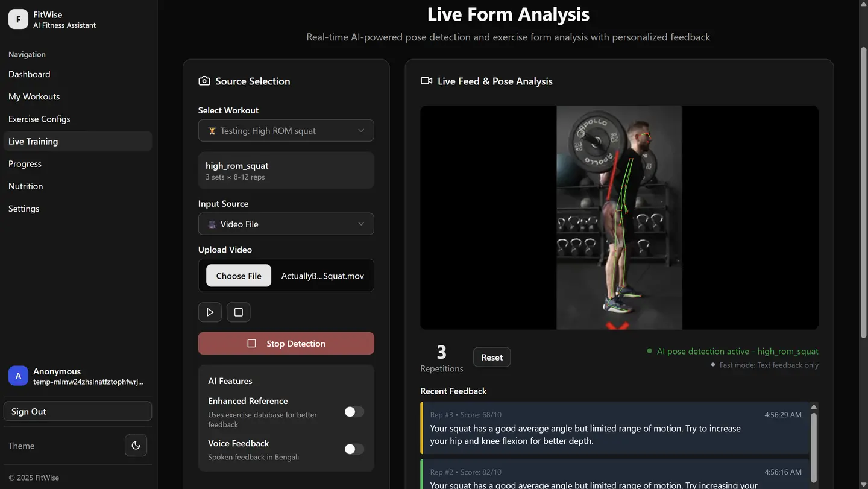868x489 pixels.
Task: Click the green AI pose detection status dot
Action: 650,351
